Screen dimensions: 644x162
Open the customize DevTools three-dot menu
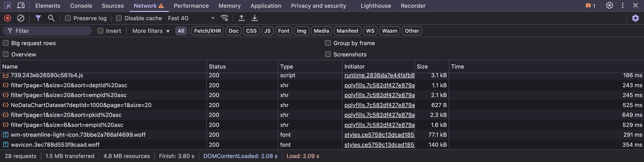click(x=623, y=5)
